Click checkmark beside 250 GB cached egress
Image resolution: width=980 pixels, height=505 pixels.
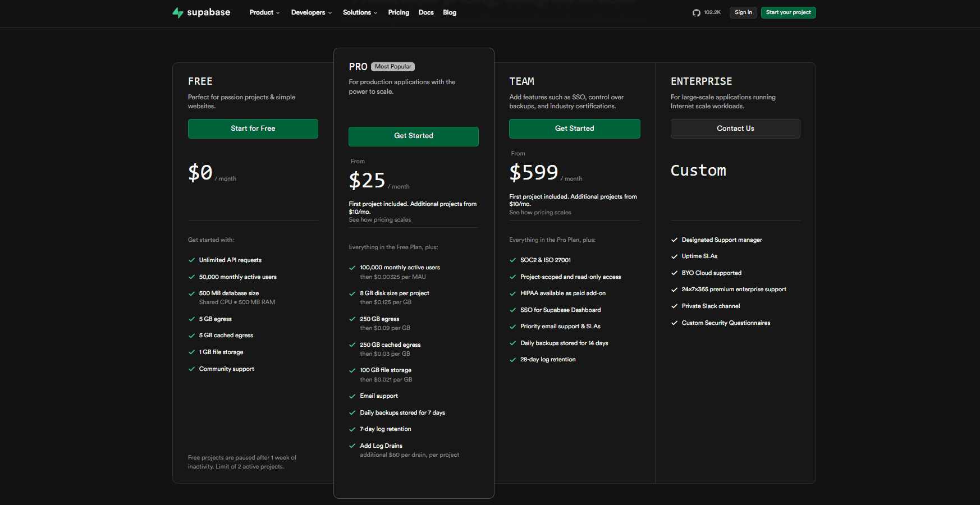point(352,345)
